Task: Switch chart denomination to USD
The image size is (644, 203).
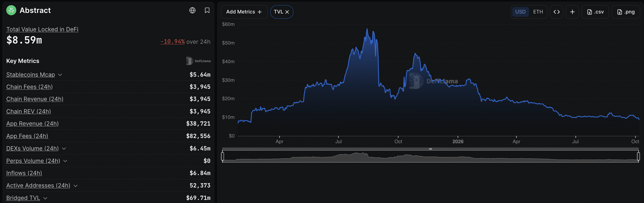Action: pyautogui.click(x=520, y=12)
